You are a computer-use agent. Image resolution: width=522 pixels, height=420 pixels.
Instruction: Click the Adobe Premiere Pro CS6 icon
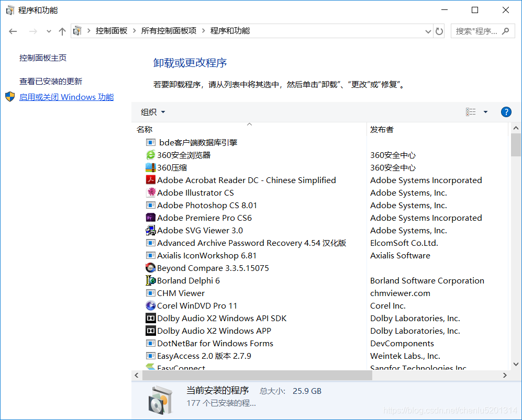click(150, 218)
